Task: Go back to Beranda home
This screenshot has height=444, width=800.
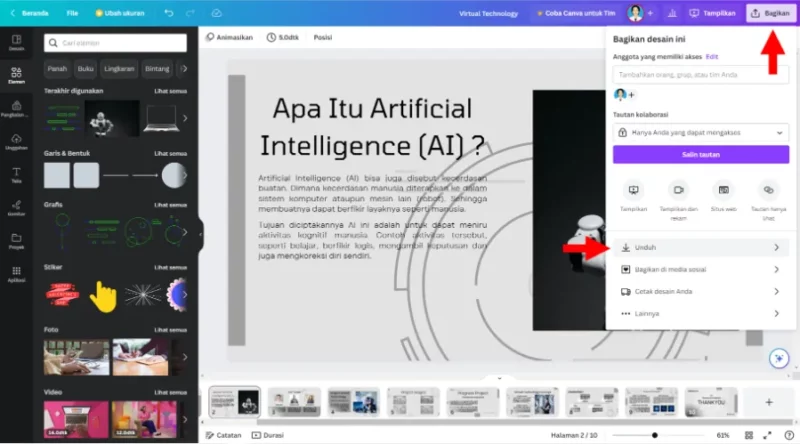Action: [x=30, y=13]
